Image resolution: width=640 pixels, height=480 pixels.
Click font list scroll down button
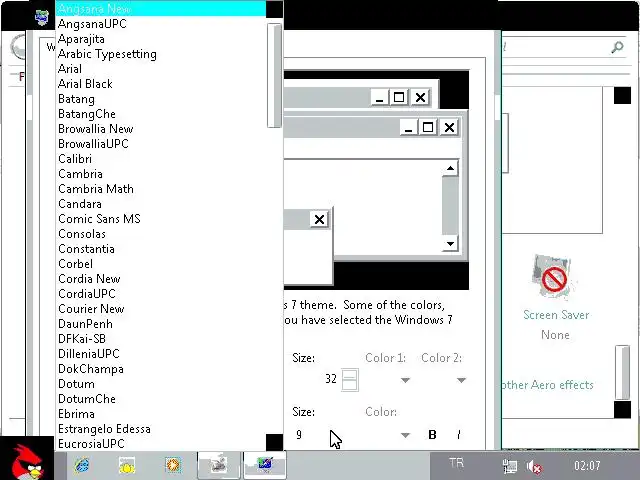274,442
